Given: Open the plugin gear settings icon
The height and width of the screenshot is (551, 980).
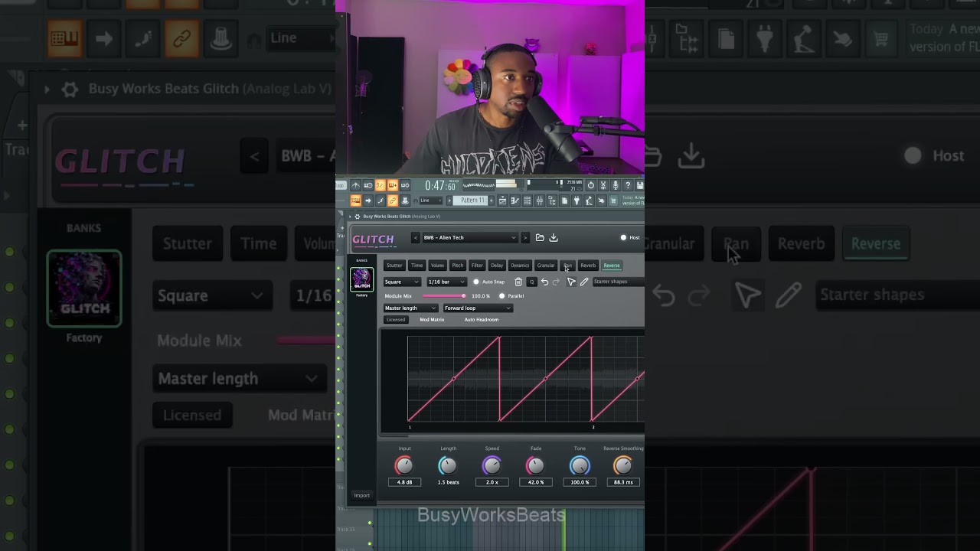Looking at the screenshot, I should [x=357, y=217].
